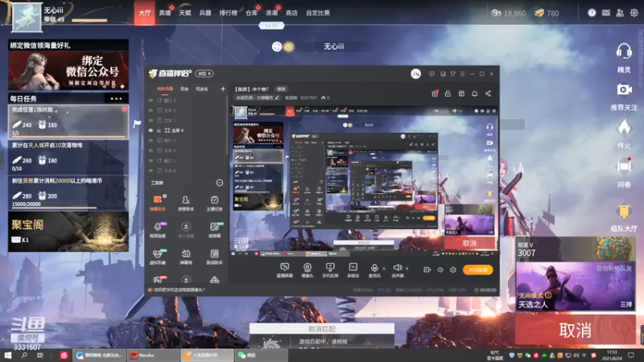This screenshot has height=362, width=644.
Task: Open the 精灵 headset icon in game
Action: [624, 52]
